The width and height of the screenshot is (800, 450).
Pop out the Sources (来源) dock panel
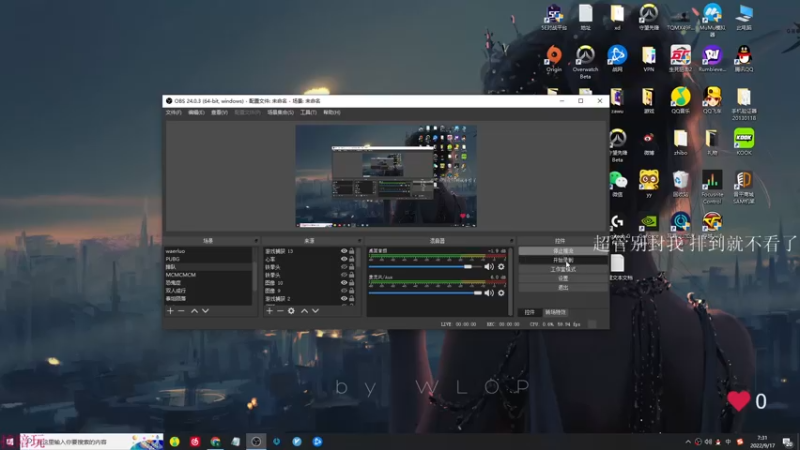[x=359, y=240]
